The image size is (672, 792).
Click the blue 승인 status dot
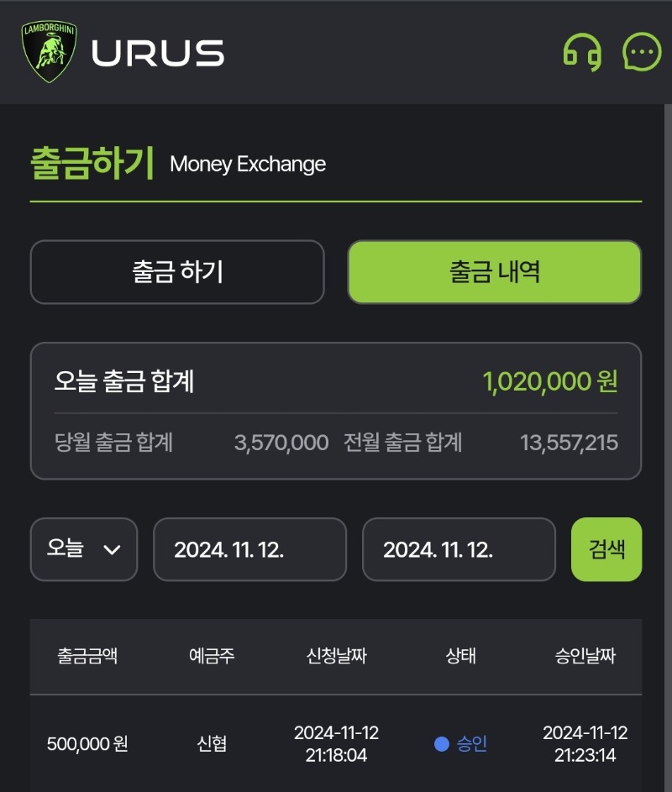(442, 743)
